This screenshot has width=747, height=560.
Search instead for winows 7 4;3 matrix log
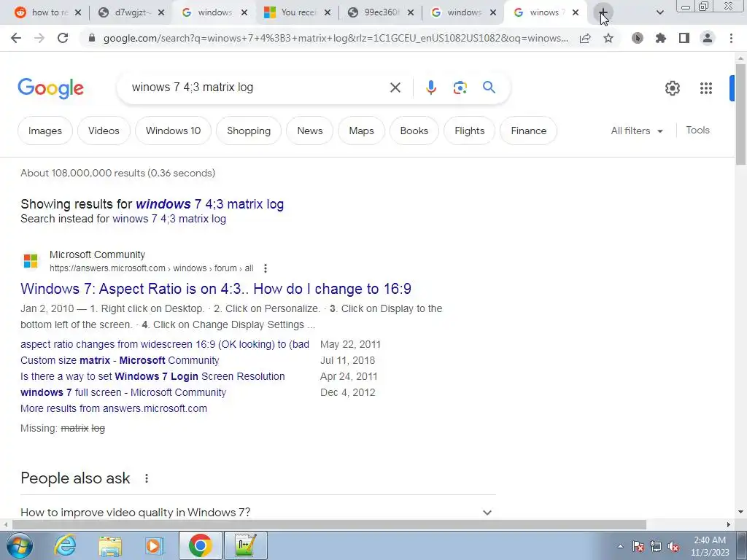point(169,219)
